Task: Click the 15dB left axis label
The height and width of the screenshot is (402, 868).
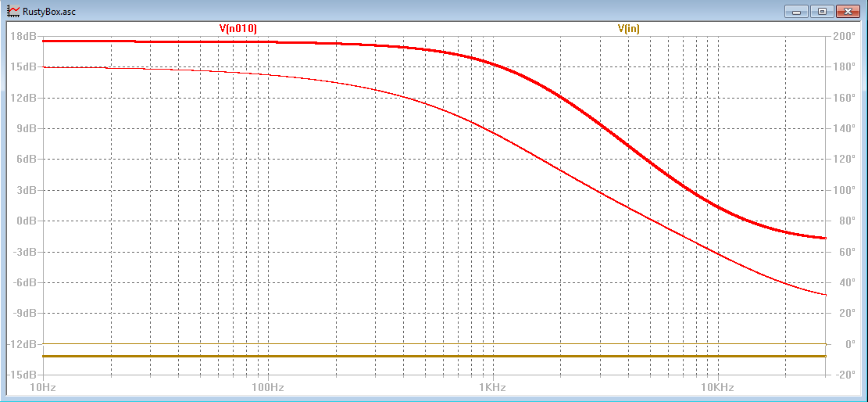Action: 23,67
